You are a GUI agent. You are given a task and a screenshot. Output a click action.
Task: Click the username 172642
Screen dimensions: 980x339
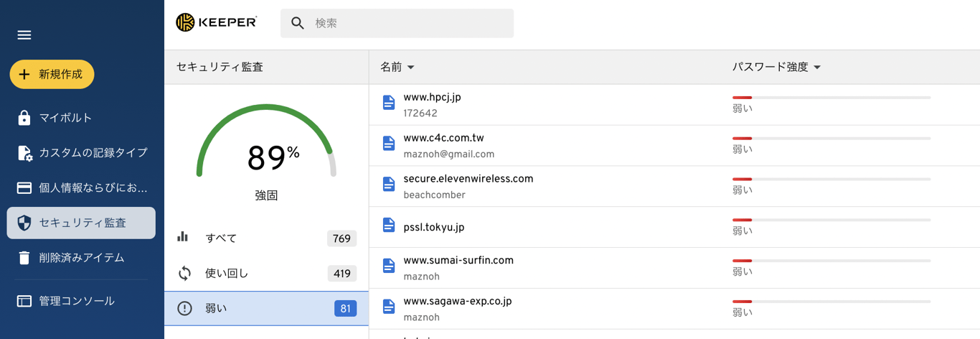click(420, 113)
